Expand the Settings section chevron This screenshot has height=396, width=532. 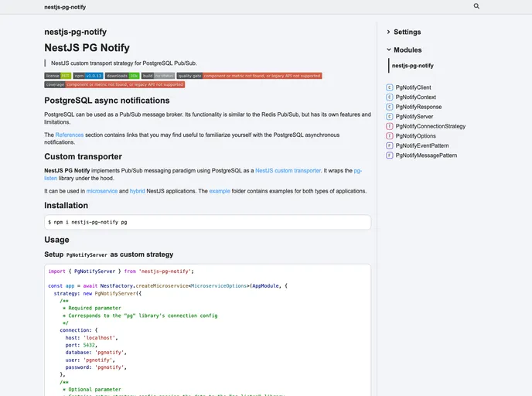pyautogui.click(x=388, y=32)
